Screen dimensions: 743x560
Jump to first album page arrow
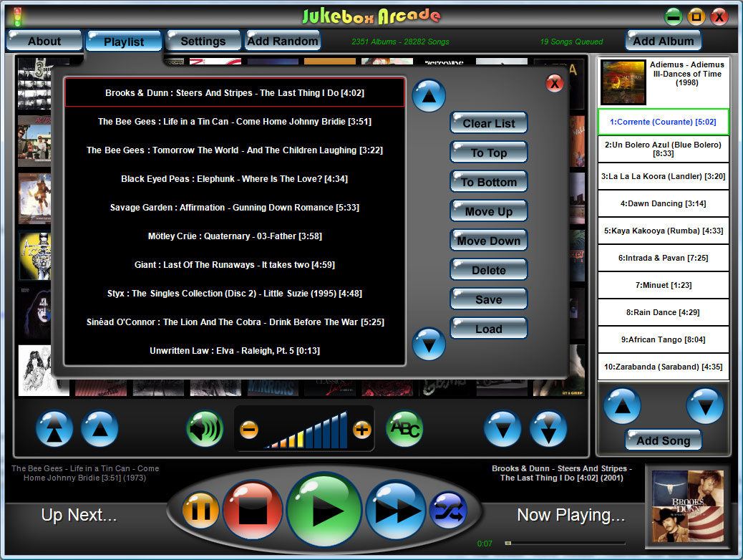point(54,429)
